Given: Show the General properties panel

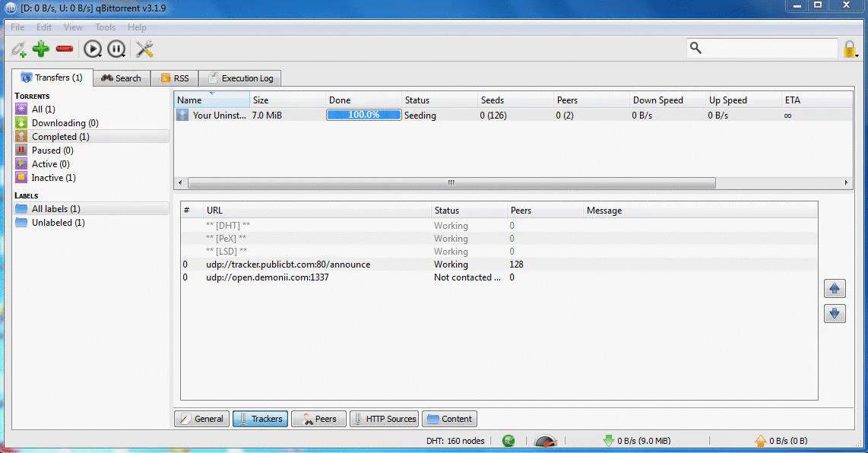Looking at the screenshot, I should click(x=201, y=419).
